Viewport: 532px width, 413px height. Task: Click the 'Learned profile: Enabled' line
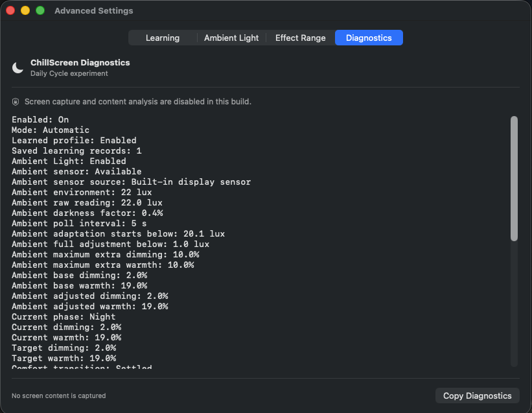click(x=74, y=140)
